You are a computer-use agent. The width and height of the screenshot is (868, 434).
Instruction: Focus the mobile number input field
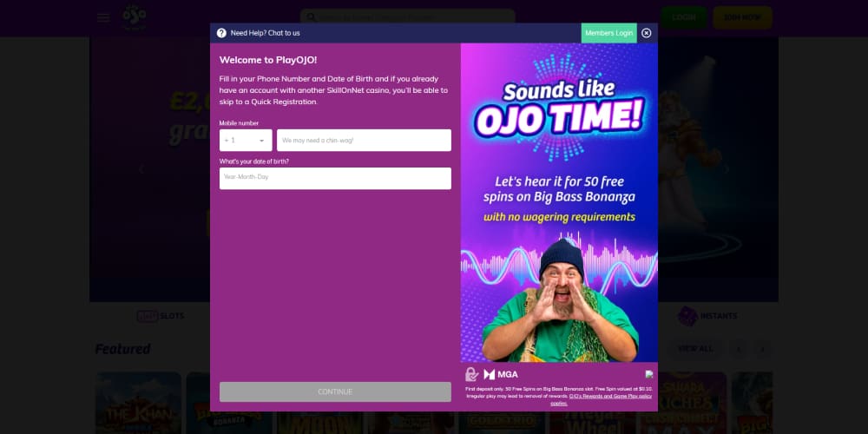(x=364, y=141)
